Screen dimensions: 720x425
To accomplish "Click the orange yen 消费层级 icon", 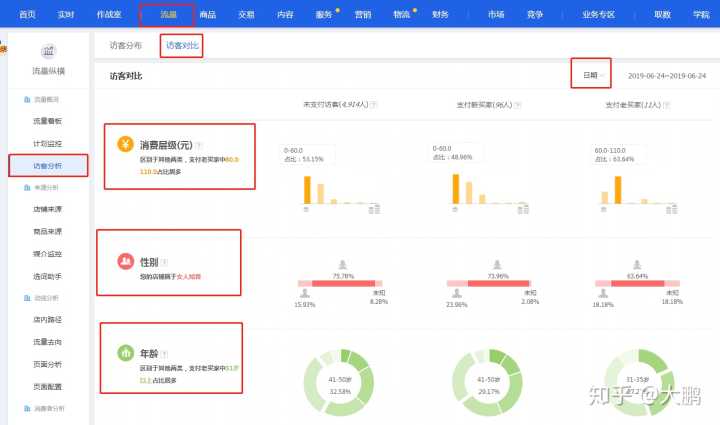I will point(126,145).
